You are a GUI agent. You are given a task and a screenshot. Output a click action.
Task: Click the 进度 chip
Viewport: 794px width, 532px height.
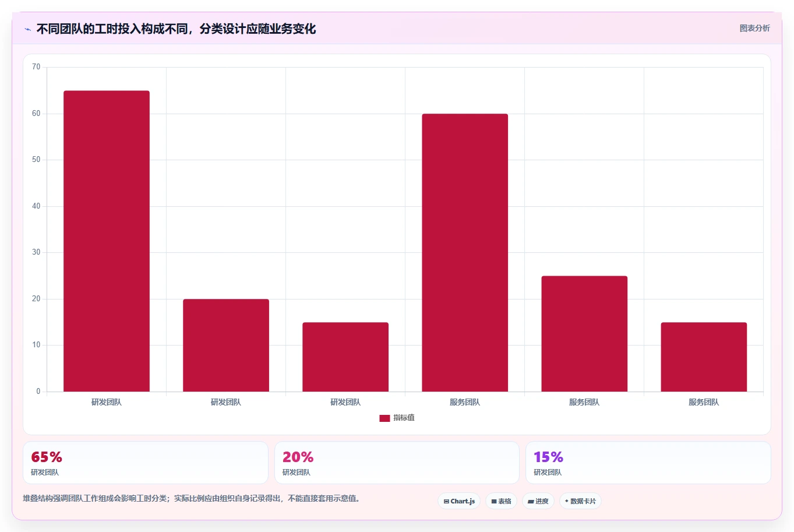[538, 501]
